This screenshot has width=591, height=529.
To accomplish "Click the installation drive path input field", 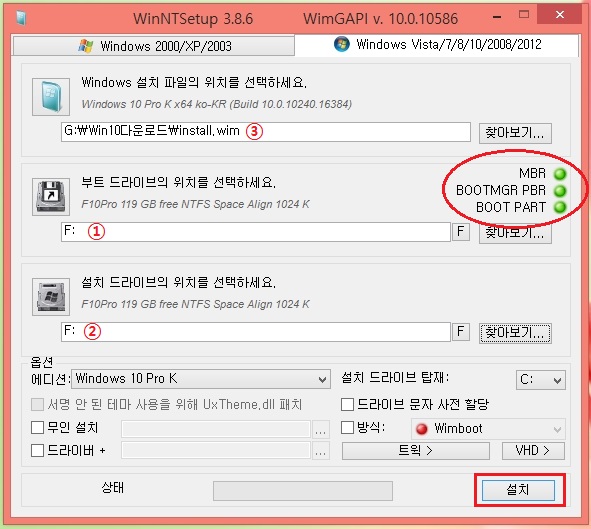I will point(256,332).
